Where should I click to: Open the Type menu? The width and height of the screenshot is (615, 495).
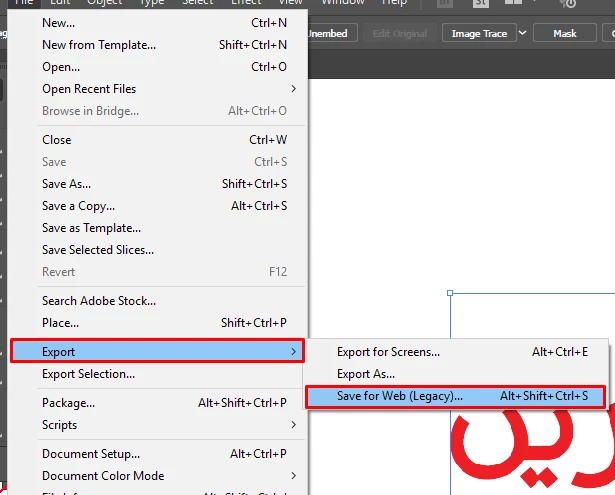tap(151, 2)
